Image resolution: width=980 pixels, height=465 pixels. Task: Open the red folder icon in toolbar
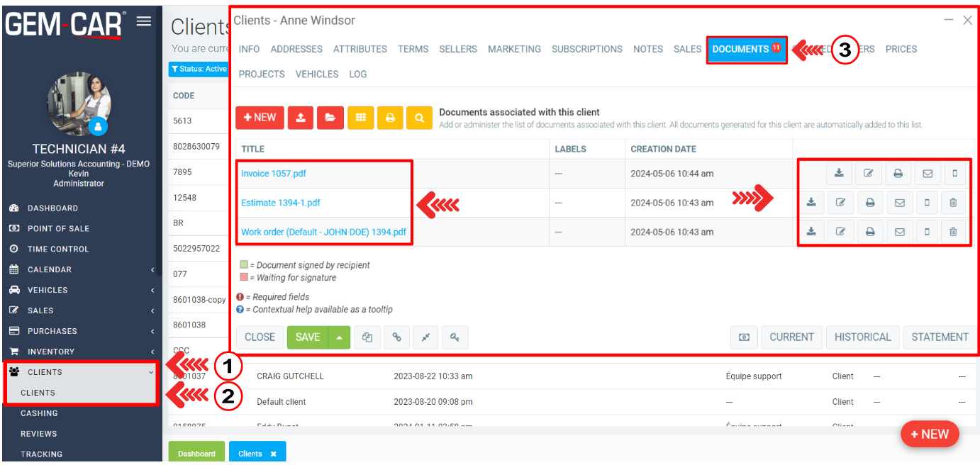pos(330,118)
